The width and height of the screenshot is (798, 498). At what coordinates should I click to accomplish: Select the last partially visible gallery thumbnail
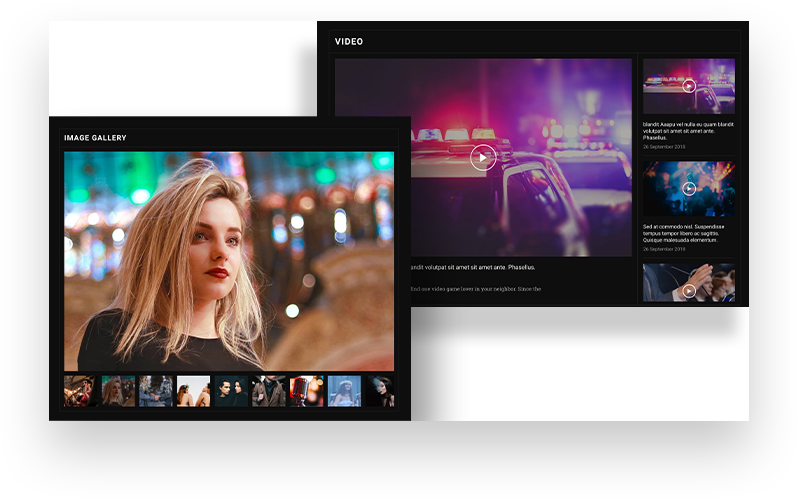379,391
